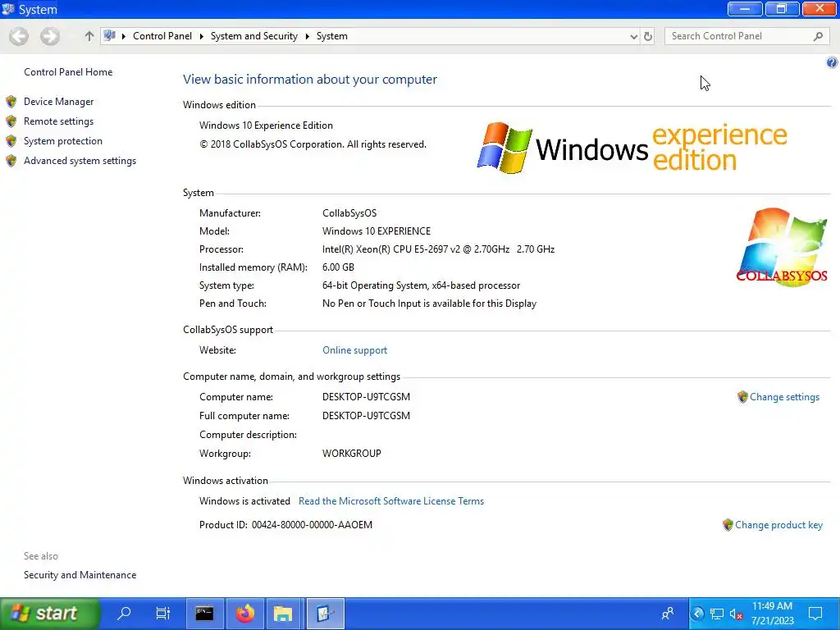Open Command Prompt from the taskbar
This screenshot has height=630, width=840.
(204, 614)
